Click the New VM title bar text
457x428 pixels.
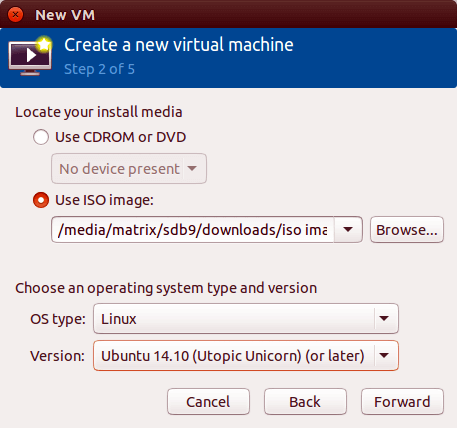click(65, 15)
